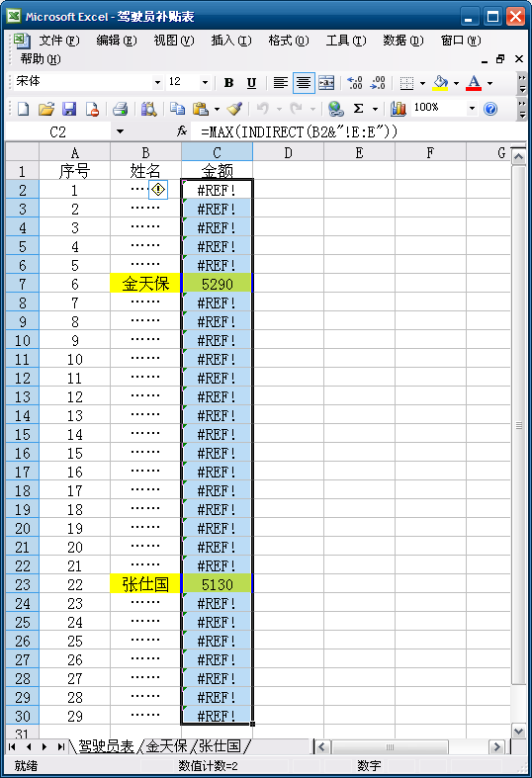Open the zoom percentage dropdown
The image size is (532, 778).
coord(472,108)
